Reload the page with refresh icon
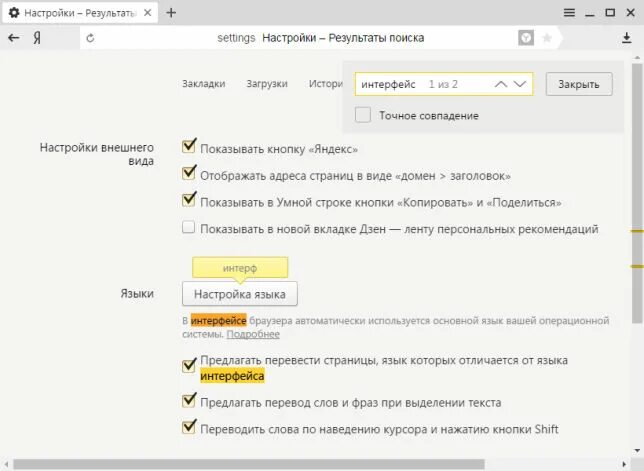This screenshot has height=471, width=644. tap(90, 38)
